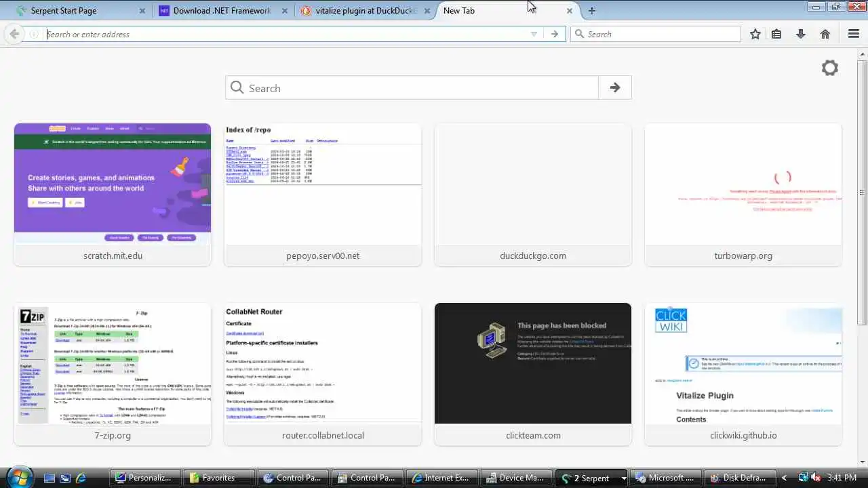Viewport: 868px width, 488px height.
Task: Show hidden tray icons chevron
Action: tap(785, 478)
